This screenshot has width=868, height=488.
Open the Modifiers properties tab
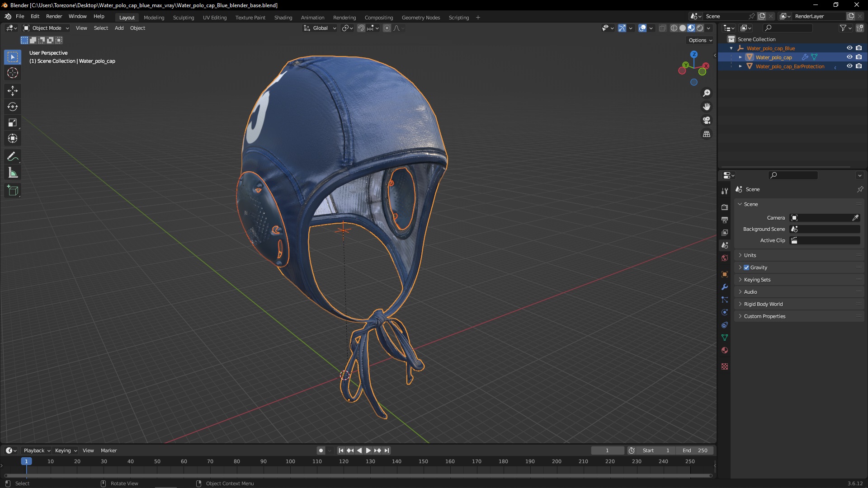tap(725, 287)
